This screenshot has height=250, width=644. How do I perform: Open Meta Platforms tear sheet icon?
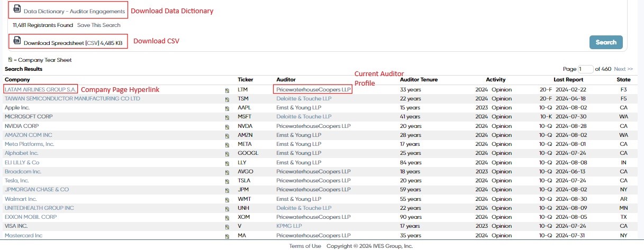coord(226,145)
